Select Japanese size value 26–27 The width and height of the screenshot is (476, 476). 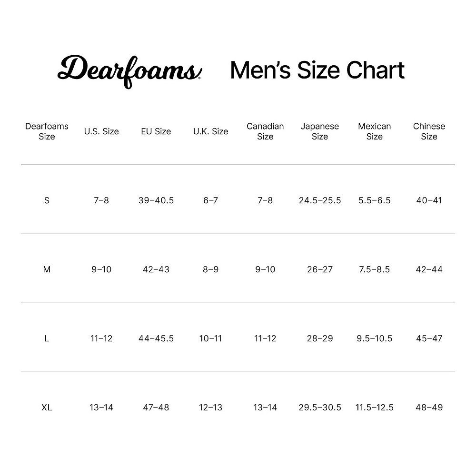coord(320,269)
